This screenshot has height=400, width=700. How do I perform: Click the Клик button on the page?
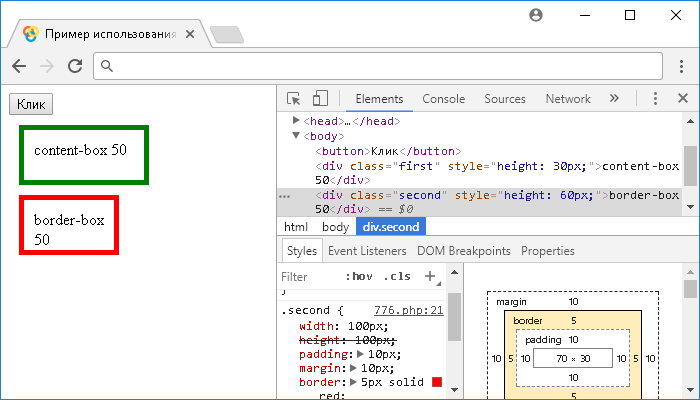(x=31, y=104)
